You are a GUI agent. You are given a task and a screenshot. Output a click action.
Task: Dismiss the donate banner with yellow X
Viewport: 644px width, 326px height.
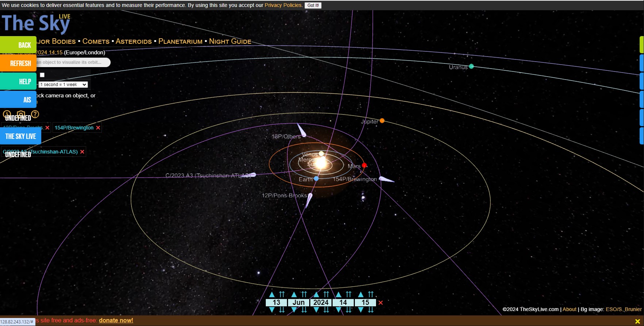click(637, 321)
